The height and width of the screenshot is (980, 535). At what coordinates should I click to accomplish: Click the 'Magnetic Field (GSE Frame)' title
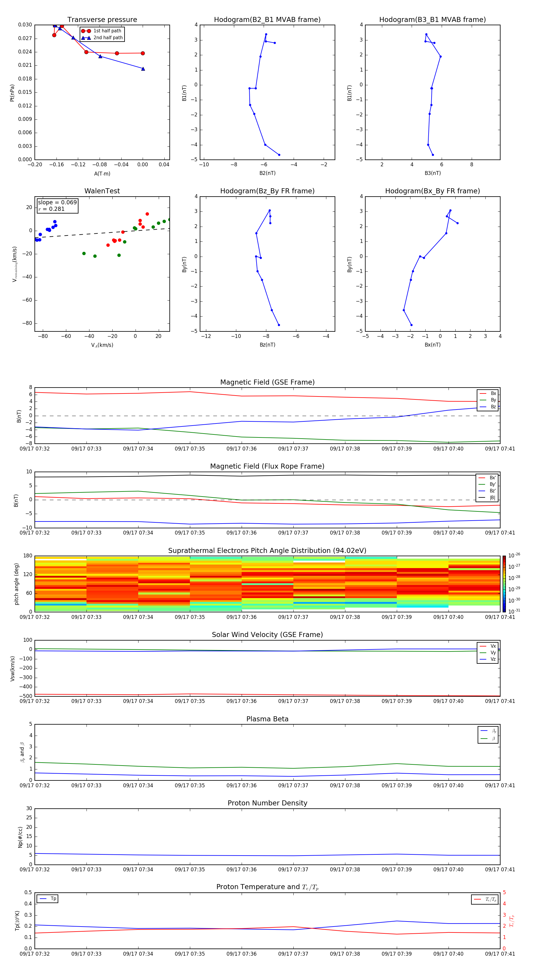pos(267,382)
